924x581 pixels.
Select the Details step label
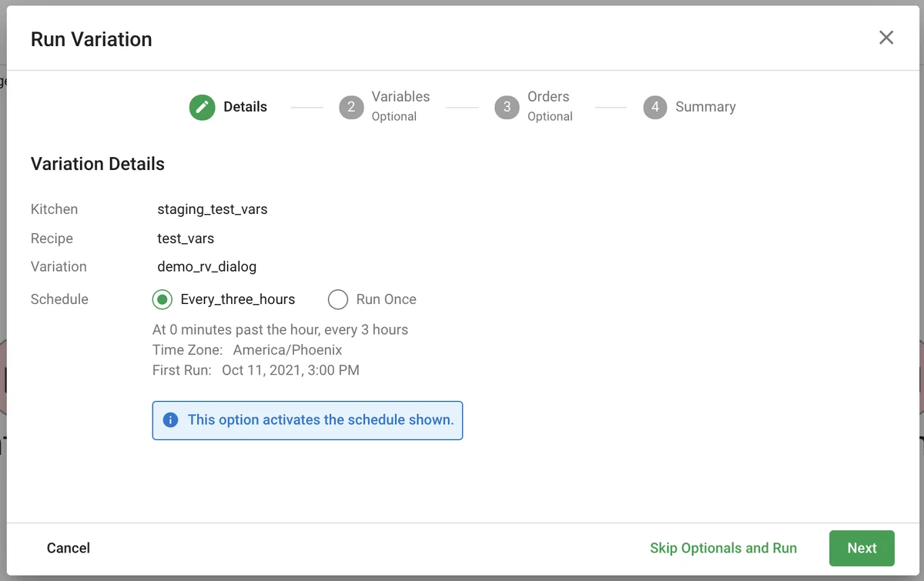click(x=245, y=107)
